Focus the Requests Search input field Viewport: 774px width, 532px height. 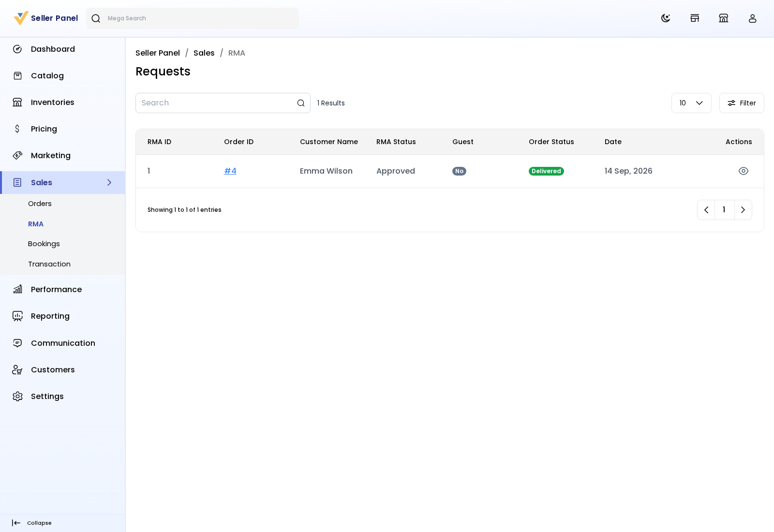tap(223, 103)
